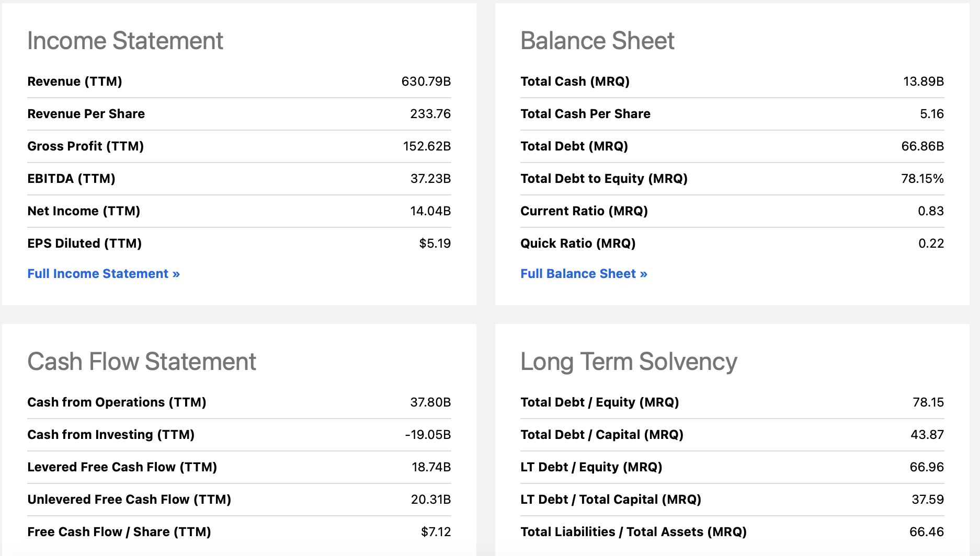Click the Balance Sheet heading
The width and height of the screenshot is (980, 556).
click(597, 41)
